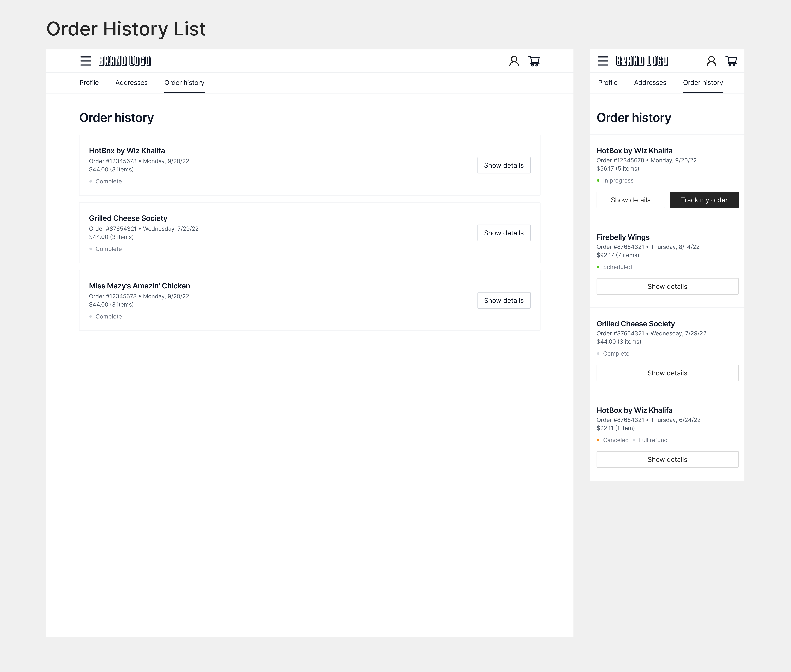The height and width of the screenshot is (672, 791).
Task: Open the shopping cart in desktop header
Action: (534, 61)
